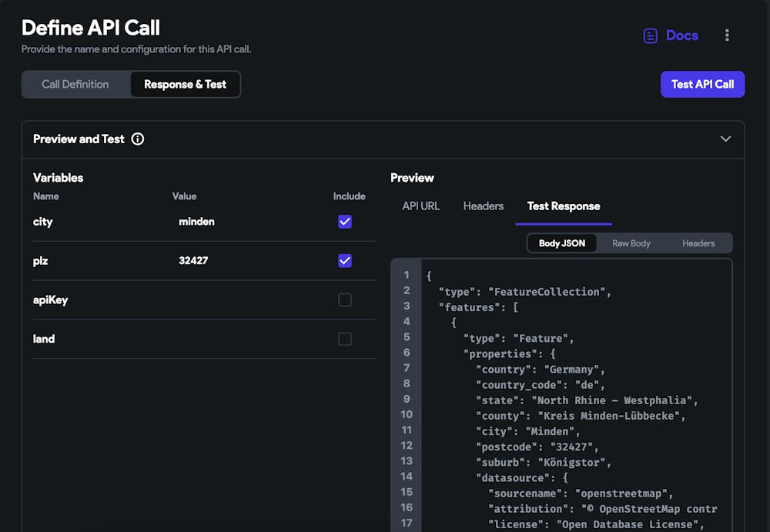Switch to the Test Response tab
770x532 pixels.
(563, 206)
